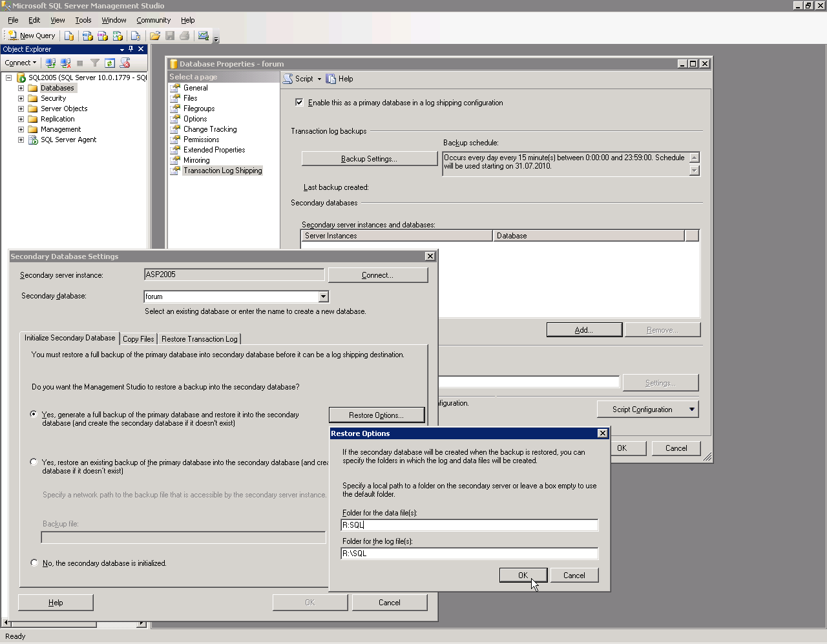Click the Object Explorer Details script icon
The height and width of the screenshot is (644, 827).
tap(125, 63)
